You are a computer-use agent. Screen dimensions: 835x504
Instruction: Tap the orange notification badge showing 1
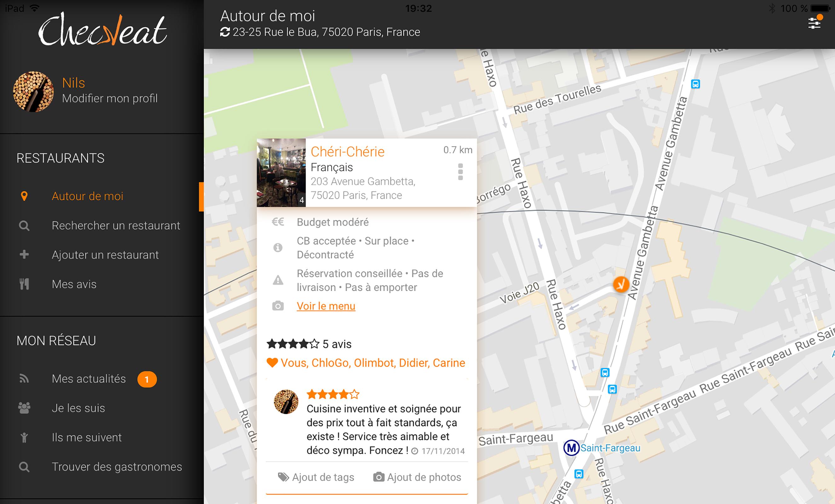point(147,379)
